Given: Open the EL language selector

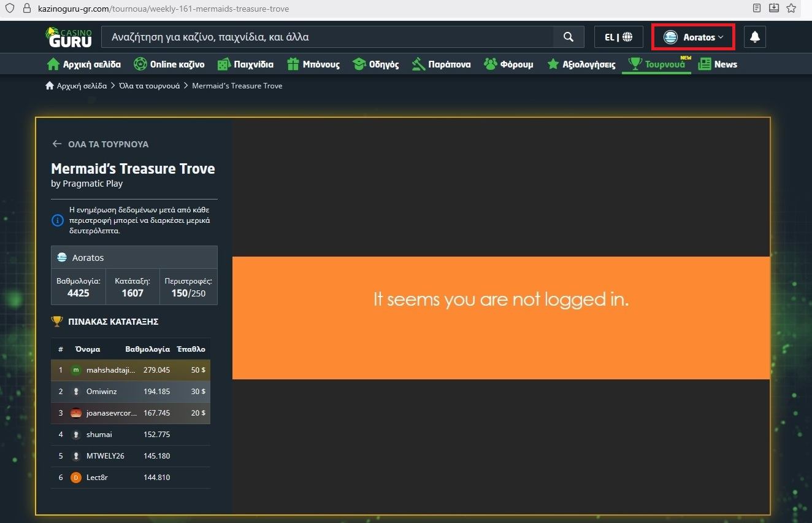Looking at the screenshot, I should pyautogui.click(x=618, y=37).
